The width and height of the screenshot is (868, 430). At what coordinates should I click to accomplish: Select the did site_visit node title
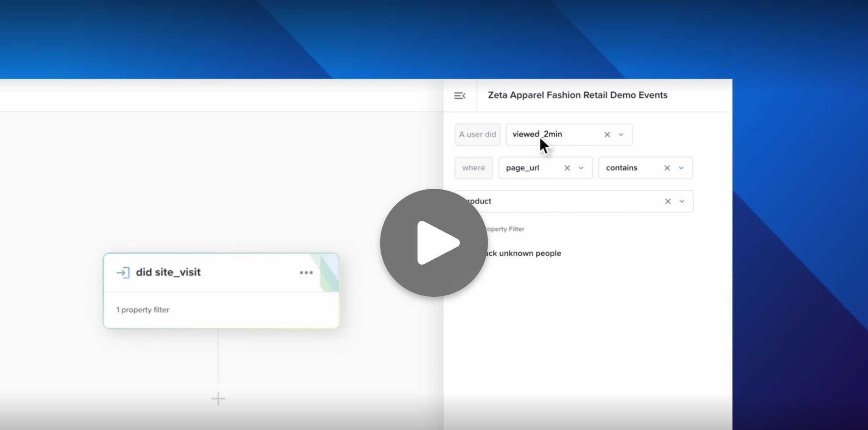point(168,272)
